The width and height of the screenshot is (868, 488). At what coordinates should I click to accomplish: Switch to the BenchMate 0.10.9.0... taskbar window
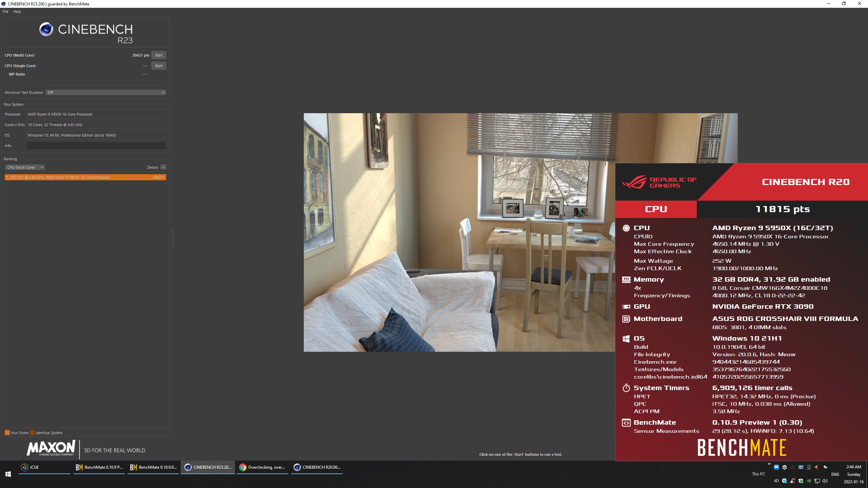(x=153, y=467)
